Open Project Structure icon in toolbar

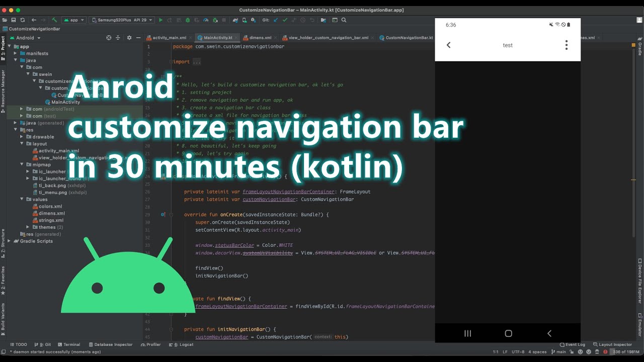coord(323,20)
